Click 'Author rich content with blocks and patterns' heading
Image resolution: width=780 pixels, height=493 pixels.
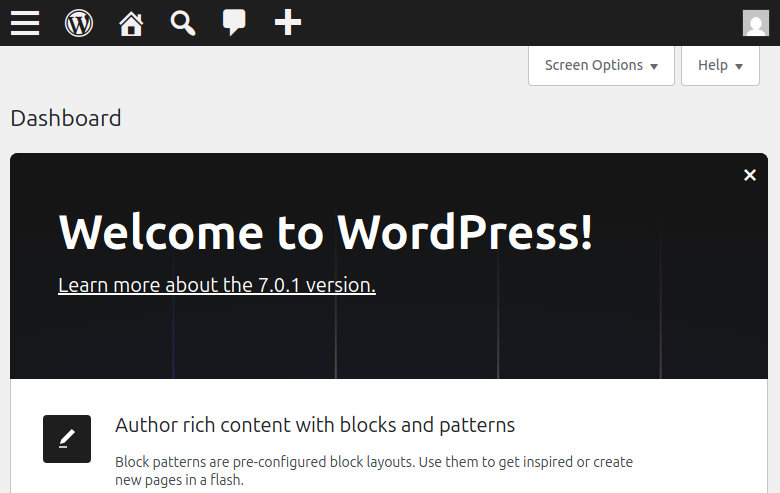click(315, 425)
